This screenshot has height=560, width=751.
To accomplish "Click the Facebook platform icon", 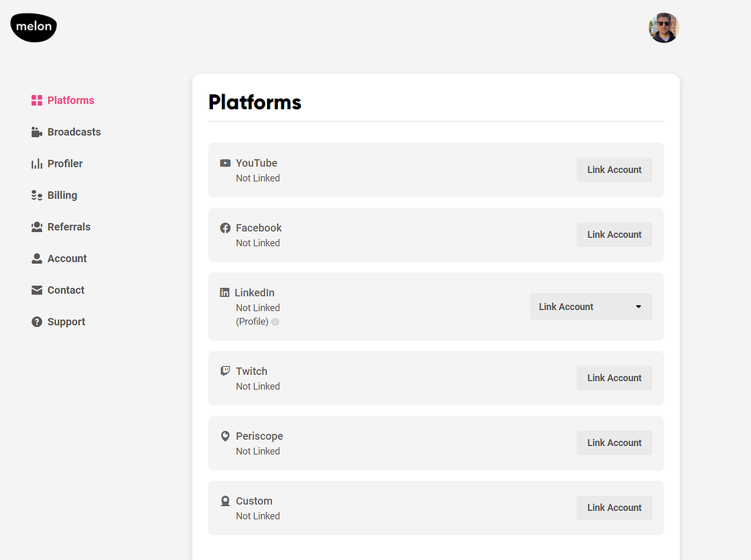I will click(225, 228).
